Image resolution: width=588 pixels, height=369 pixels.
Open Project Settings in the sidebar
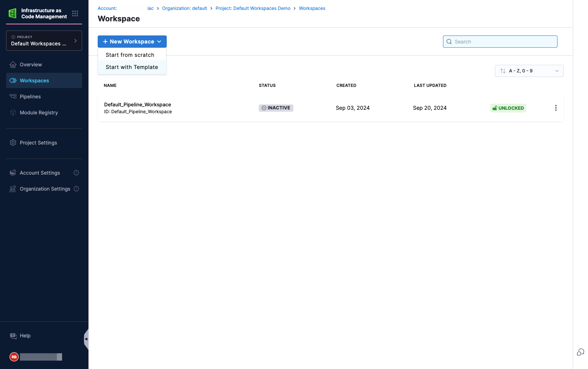[x=44, y=143]
